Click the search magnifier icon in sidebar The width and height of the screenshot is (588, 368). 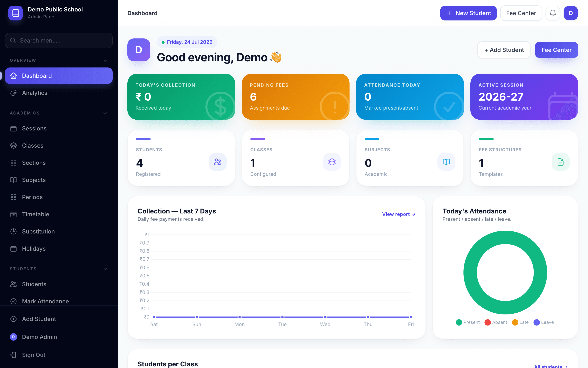(13, 41)
